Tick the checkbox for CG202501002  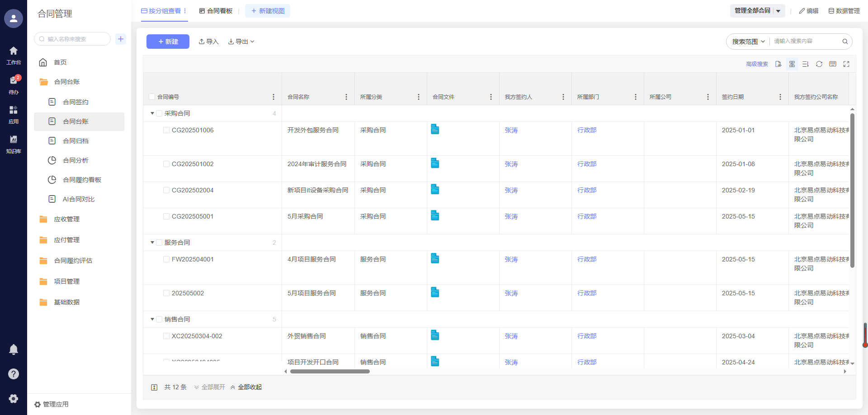(166, 164)
